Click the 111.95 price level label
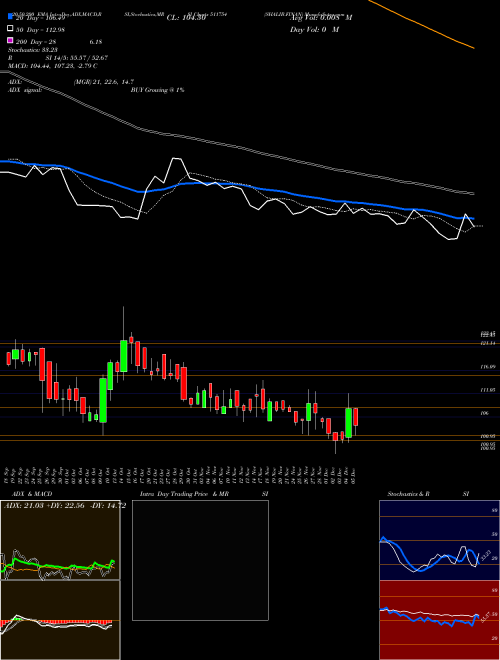Image resolution: width=500 pixels, height=660 pixels. coord(490,390)
